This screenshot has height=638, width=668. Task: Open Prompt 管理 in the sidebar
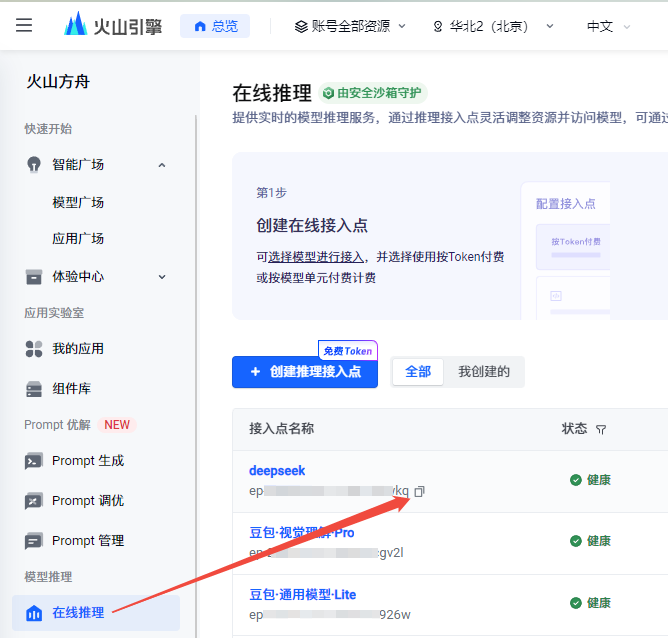88,540
